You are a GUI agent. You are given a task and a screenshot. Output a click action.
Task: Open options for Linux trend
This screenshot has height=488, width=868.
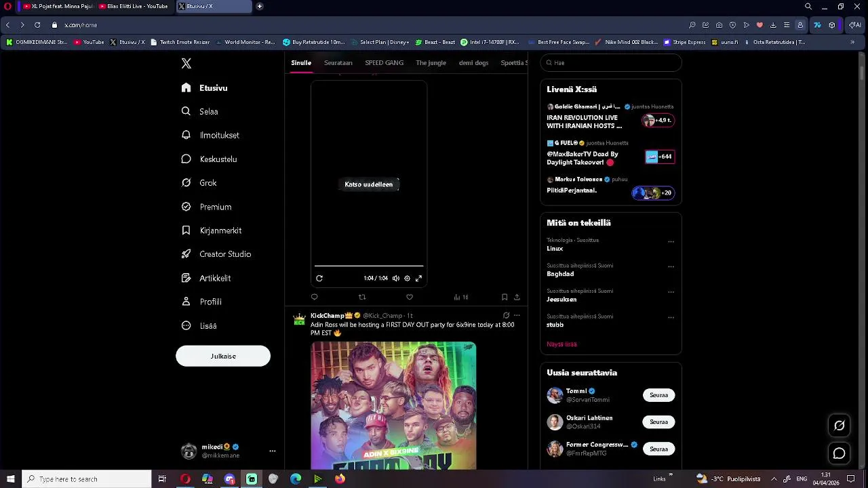[x=671, y=241]
